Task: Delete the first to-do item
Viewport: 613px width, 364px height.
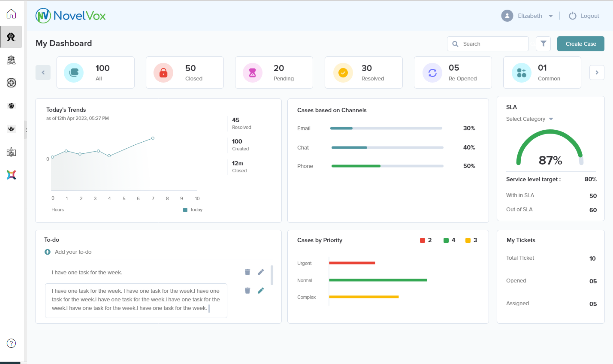Action: 247,272
